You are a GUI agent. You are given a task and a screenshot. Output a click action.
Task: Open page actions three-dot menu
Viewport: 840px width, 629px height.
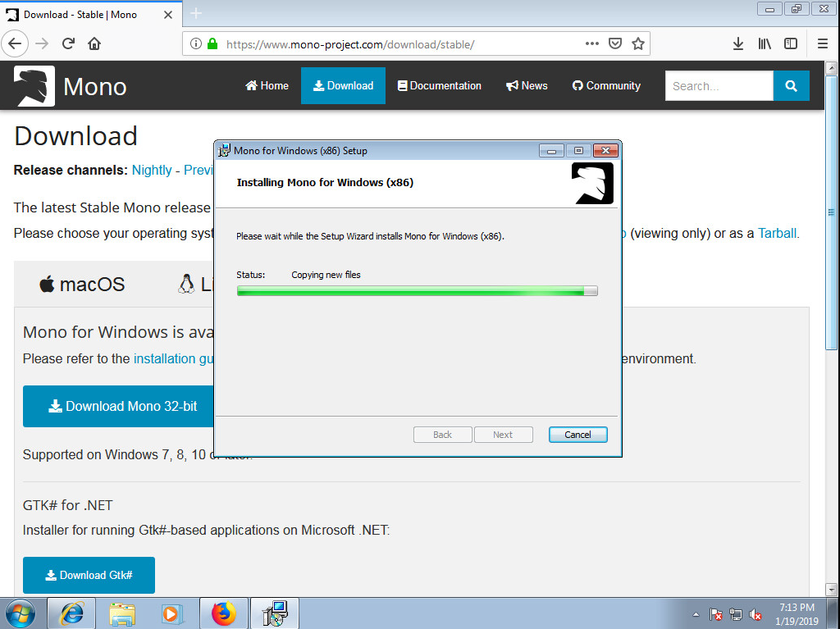[592, 43]
